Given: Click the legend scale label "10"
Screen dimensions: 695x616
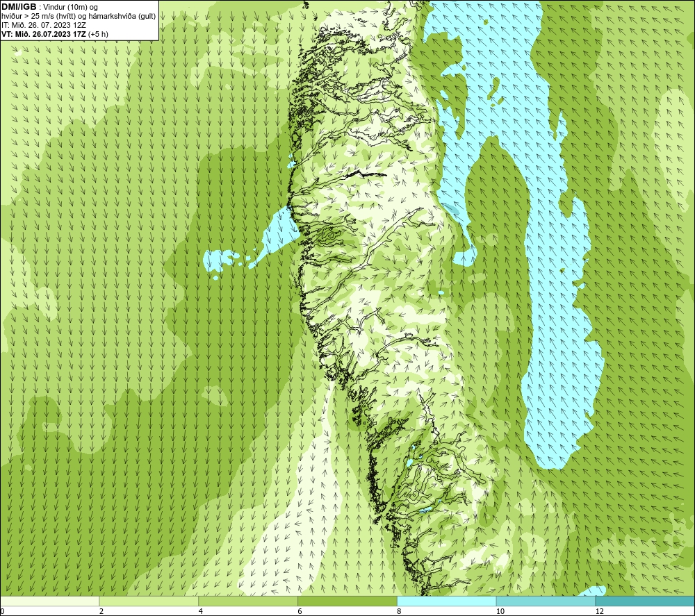Looking at the screenshot, I should 500,611.
